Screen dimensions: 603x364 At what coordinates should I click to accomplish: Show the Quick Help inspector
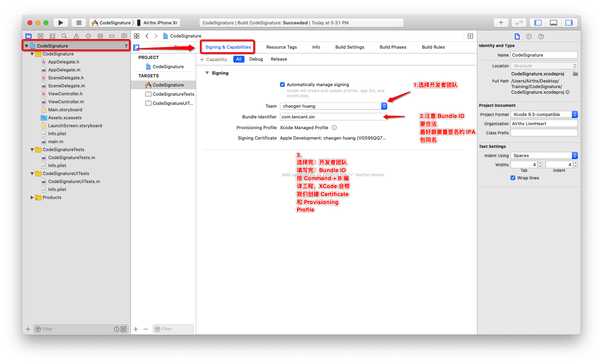pyautogui.click(x=541, y=36)
